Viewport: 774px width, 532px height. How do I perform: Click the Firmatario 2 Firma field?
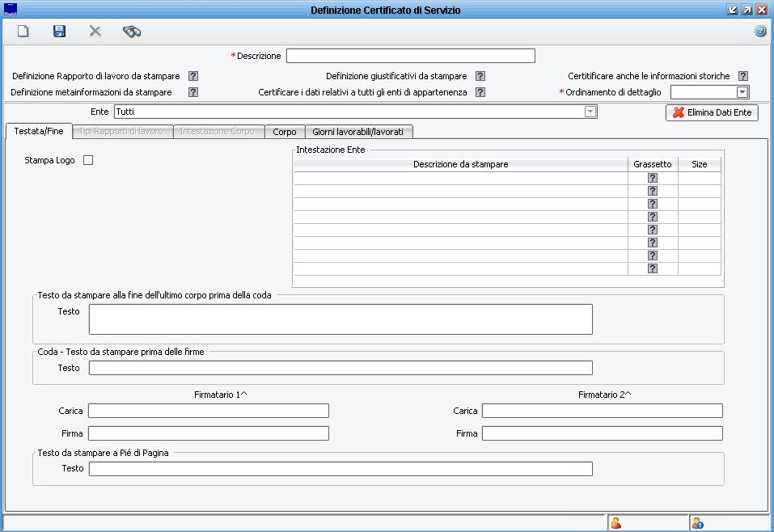[602, 433]
